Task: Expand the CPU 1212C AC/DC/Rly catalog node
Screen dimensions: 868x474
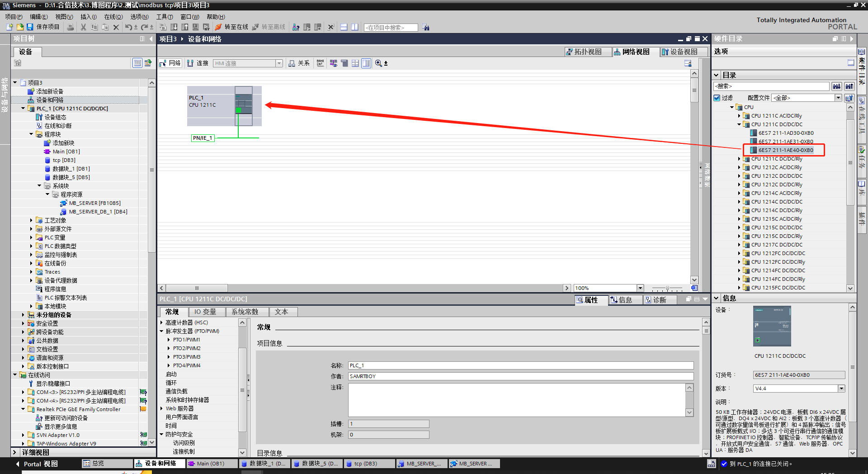Action: point(739,167)
